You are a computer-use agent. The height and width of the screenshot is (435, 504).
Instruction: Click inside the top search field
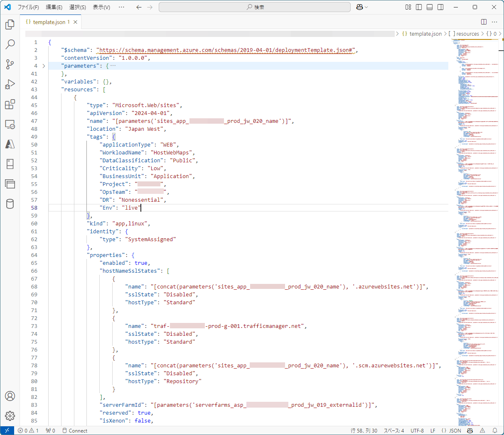(x=255, y=7)
